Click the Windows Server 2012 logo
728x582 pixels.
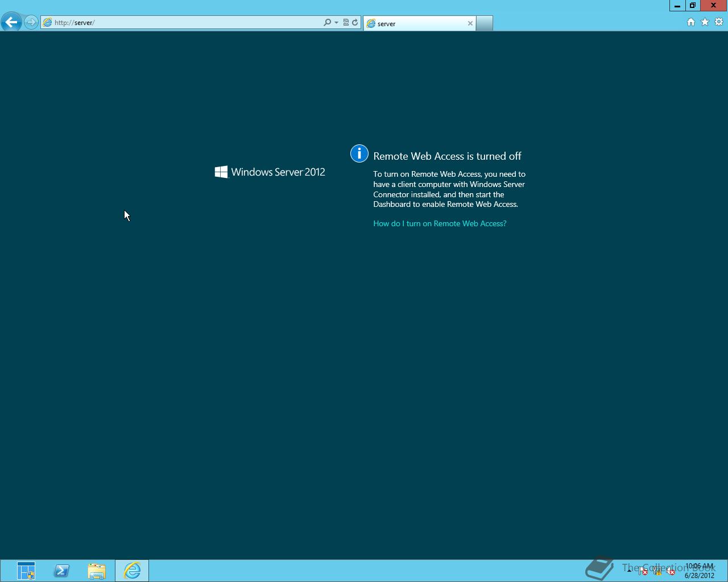click(x=270, y=172)
